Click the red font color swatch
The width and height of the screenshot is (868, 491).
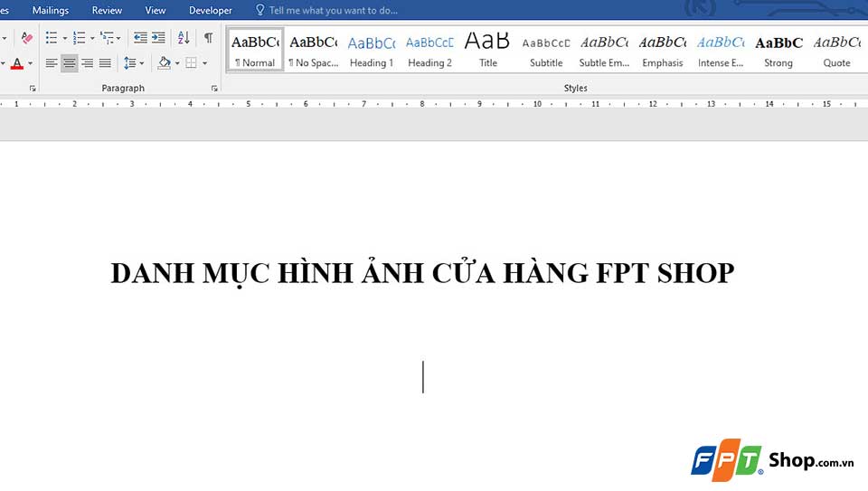point(16,63)
